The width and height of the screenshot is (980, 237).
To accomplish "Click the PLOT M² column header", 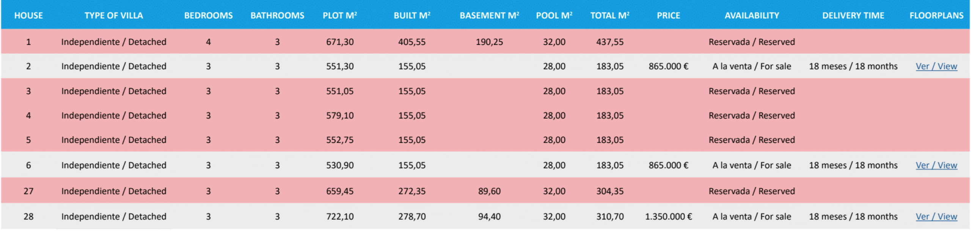I will (340, 16).
